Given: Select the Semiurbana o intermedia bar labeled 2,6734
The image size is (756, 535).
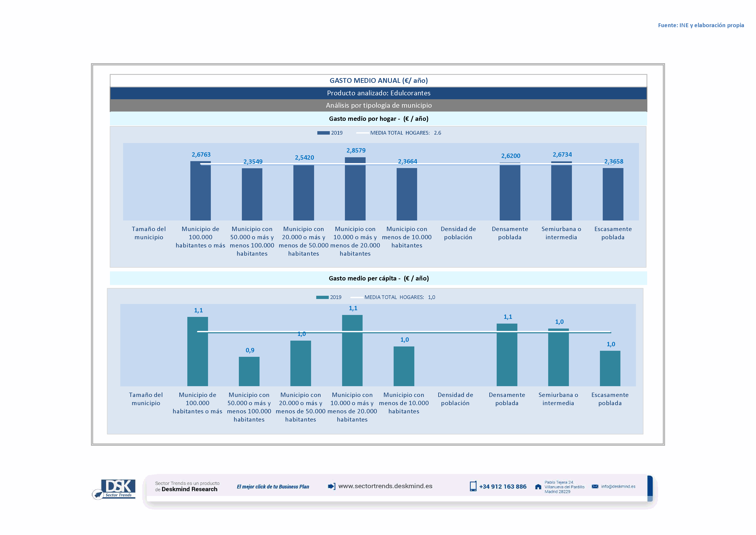Looking at the screenshot, I should click(561, 191).
